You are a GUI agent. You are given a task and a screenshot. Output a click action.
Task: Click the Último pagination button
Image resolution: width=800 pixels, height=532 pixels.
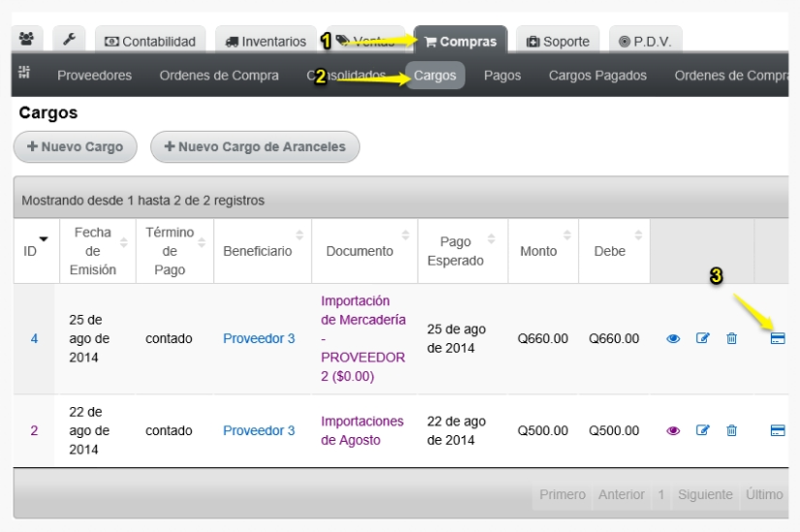coord(764,494)
